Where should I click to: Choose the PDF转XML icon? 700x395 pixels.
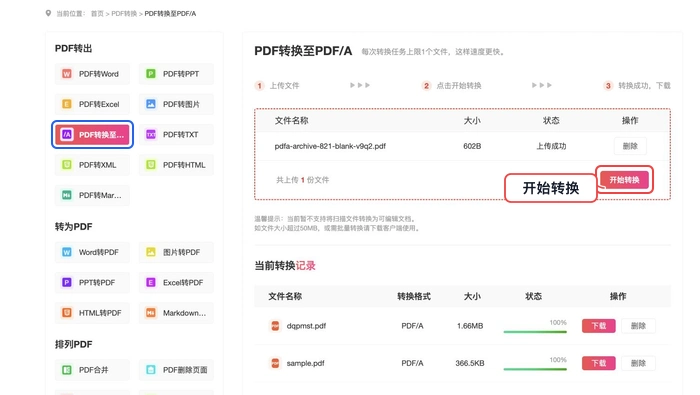(x=67, y=165)
